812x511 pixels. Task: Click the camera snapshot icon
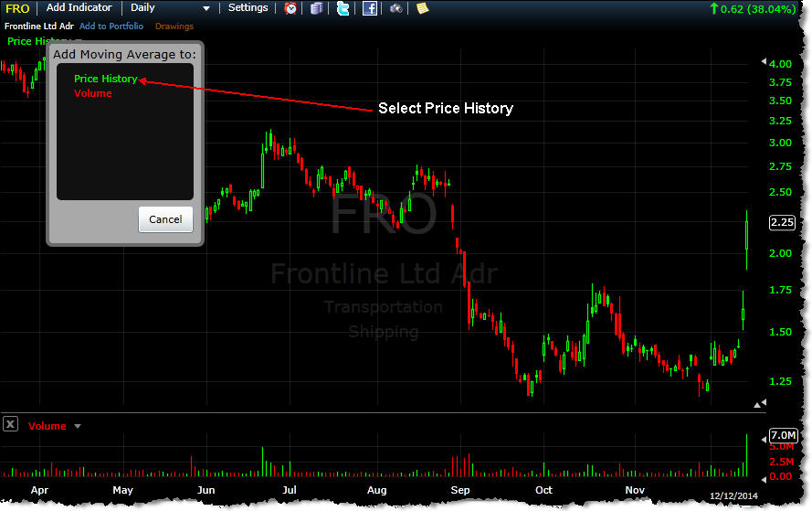(x=396, y=8)
